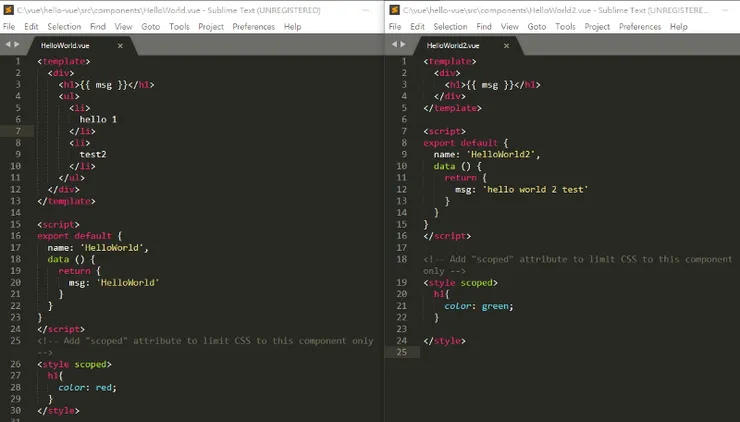
Task: Click next tab arrow in right window
Action: [403, 45]
